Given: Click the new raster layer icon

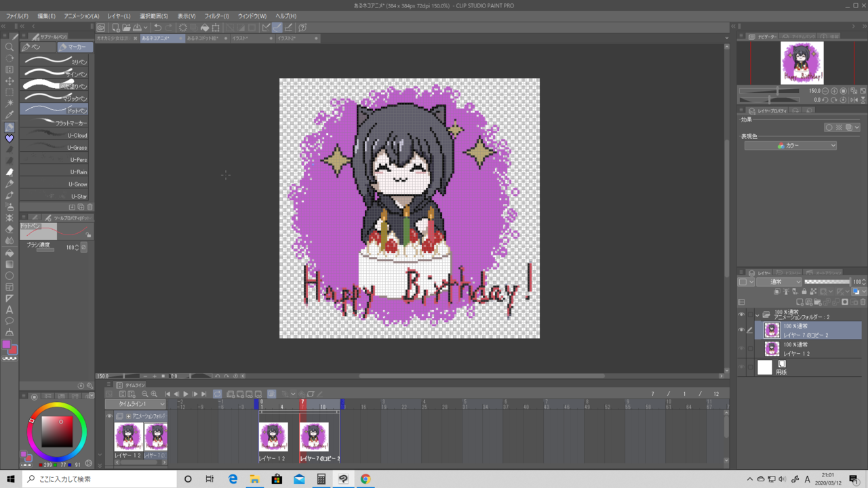Looking at the screenshot, I should tap(801, 302).
